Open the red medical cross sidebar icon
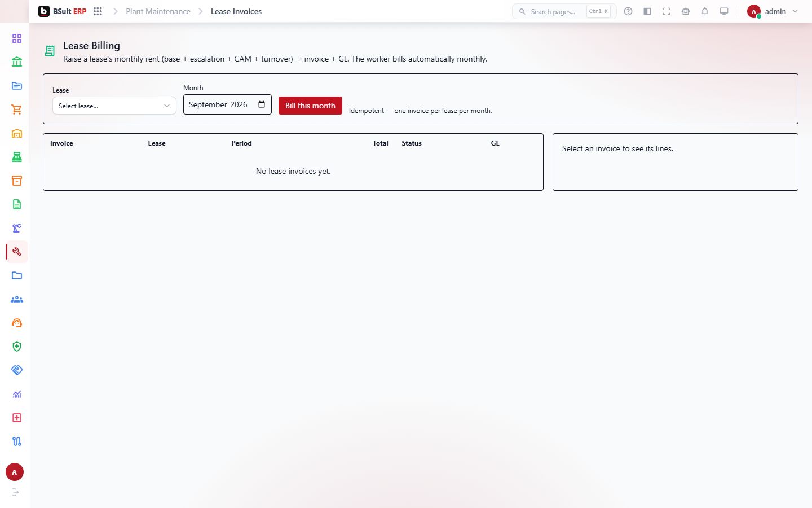Screen dimensions: 812x508 click(x=17, y=418)
